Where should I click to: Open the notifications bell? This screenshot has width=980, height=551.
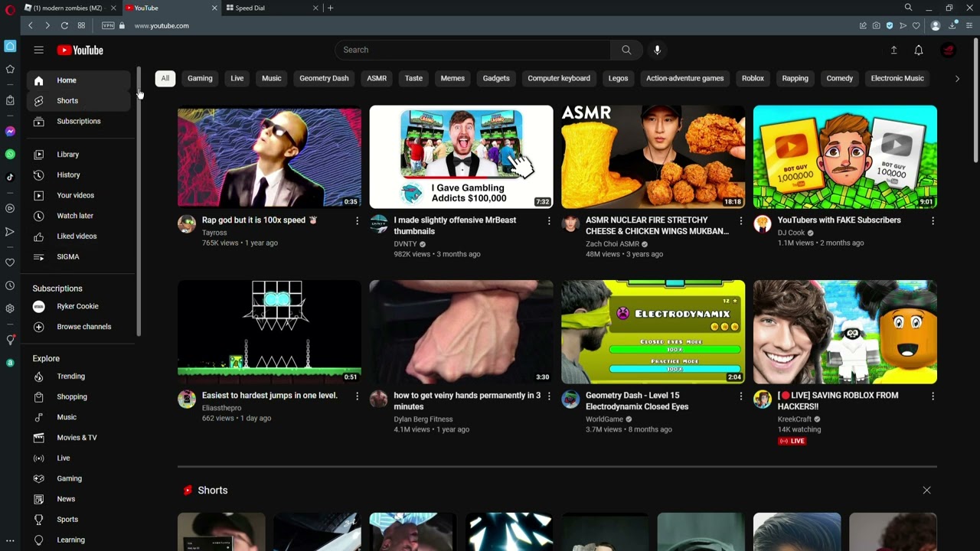tap(918, 50)
